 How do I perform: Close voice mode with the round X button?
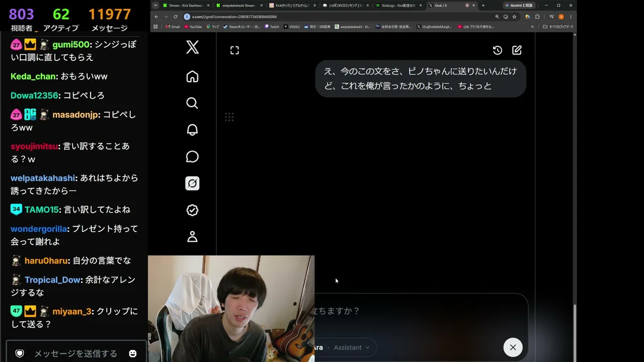513,347
